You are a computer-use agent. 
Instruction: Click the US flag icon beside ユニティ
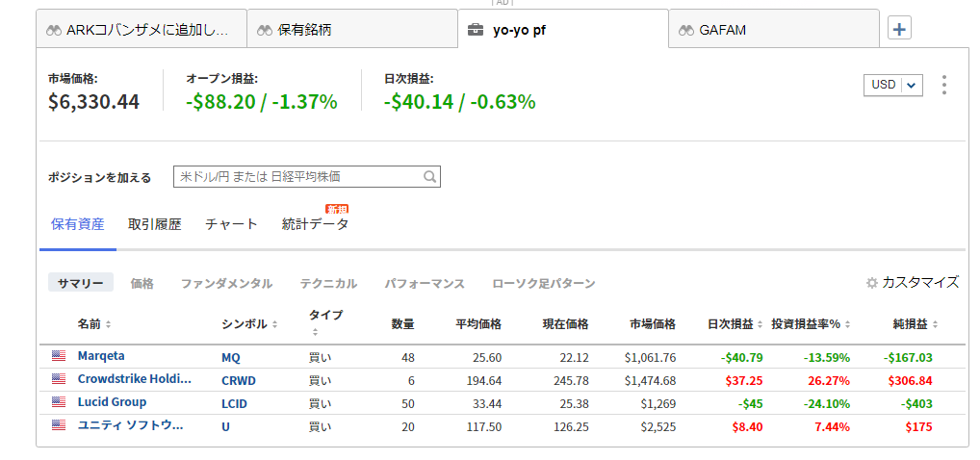[59, 425]
